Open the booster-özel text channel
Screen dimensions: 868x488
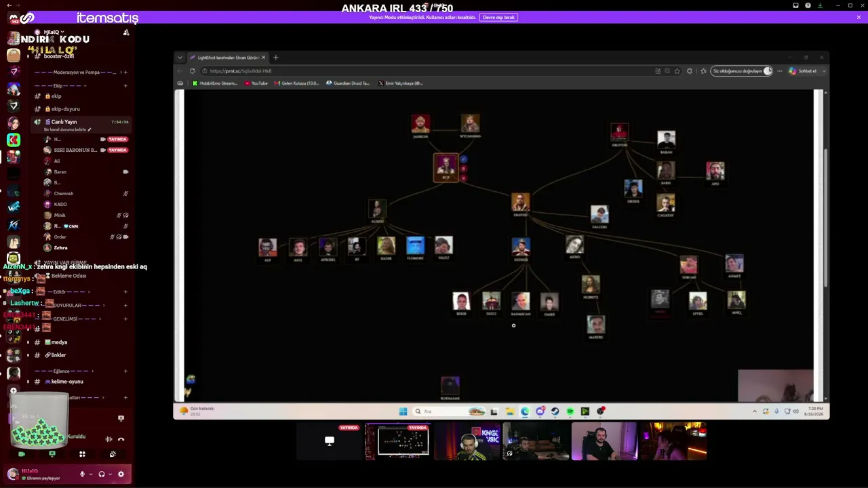tap(60, 56)
